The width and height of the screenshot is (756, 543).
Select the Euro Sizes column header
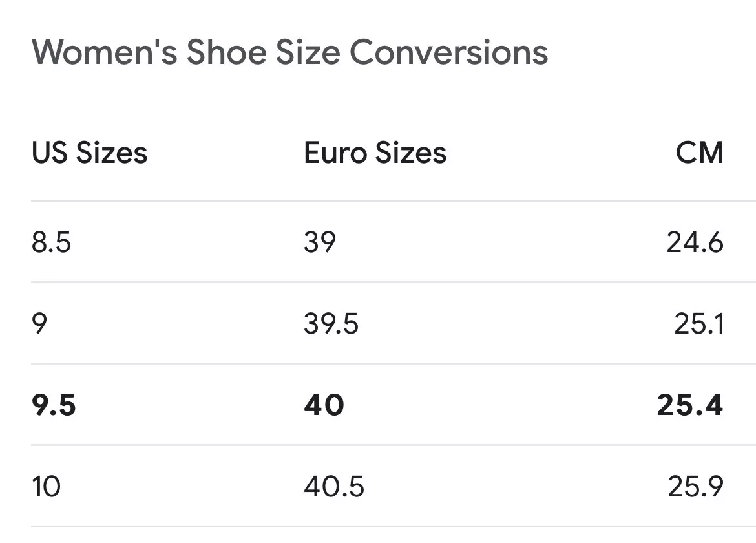click(x=375, y=153)
